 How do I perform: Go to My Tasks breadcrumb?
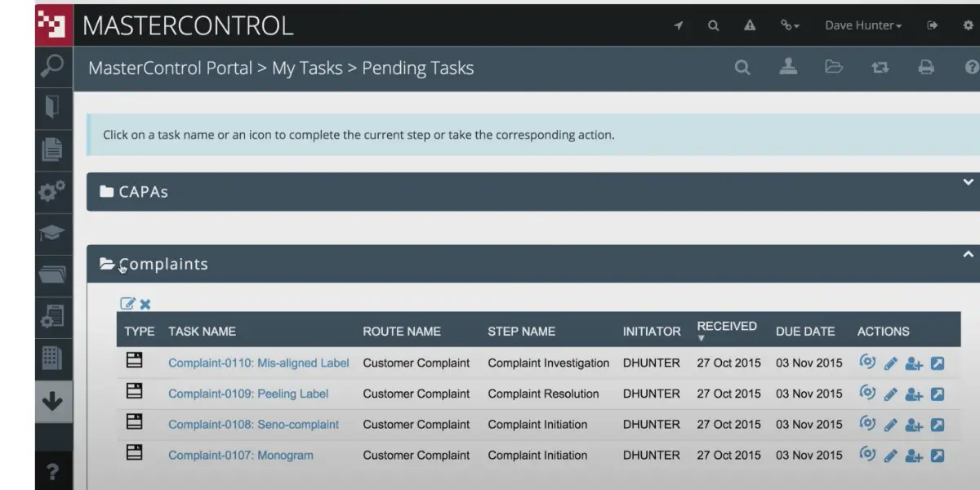(x=307, y=69)
